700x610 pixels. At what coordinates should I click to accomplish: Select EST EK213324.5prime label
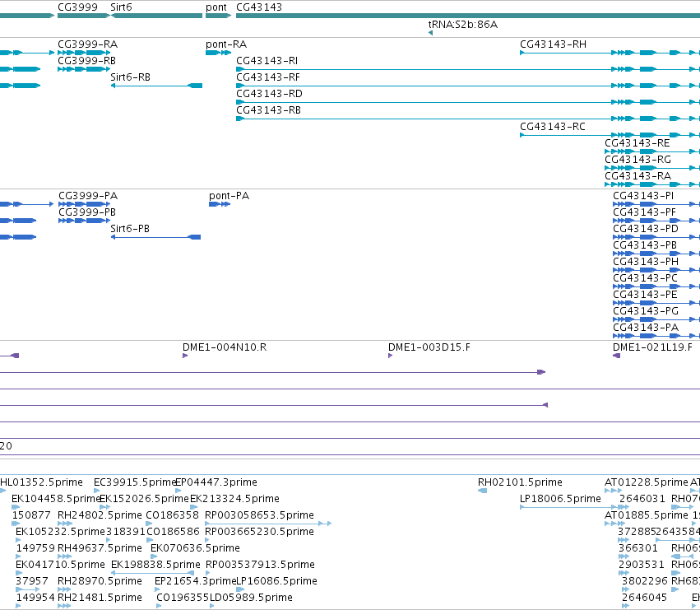pos(234,499)
